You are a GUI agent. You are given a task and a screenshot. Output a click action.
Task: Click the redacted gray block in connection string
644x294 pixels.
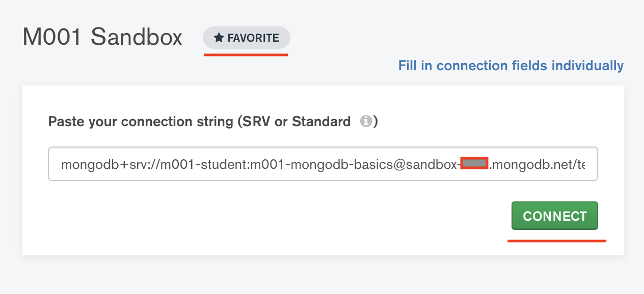[474, 164]
